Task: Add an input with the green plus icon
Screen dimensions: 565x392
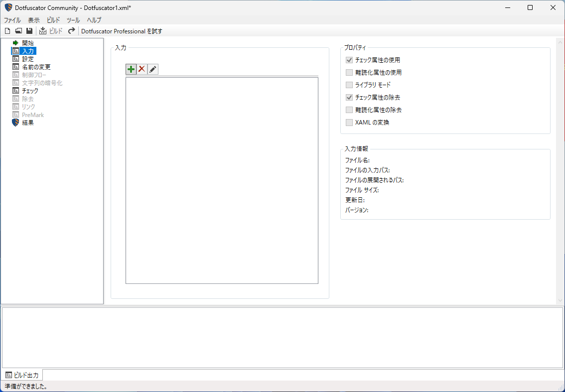Action: [x=131, y=69]
